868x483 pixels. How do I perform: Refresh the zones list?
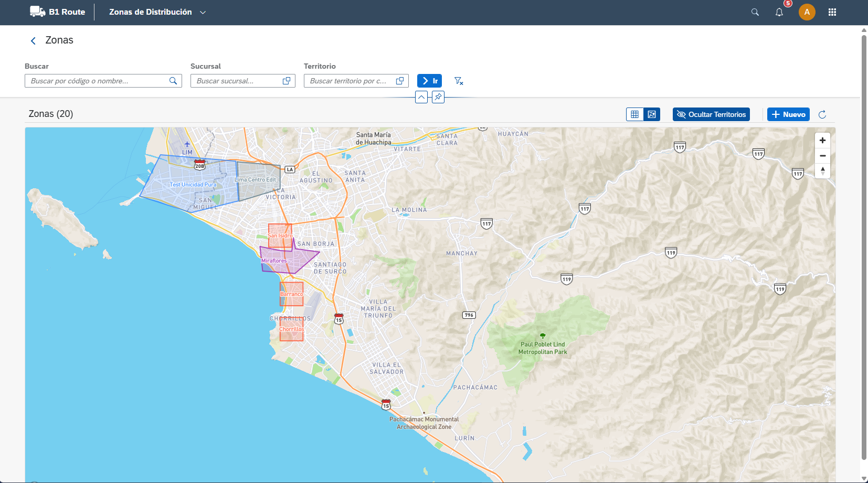(x=822, y=114)
